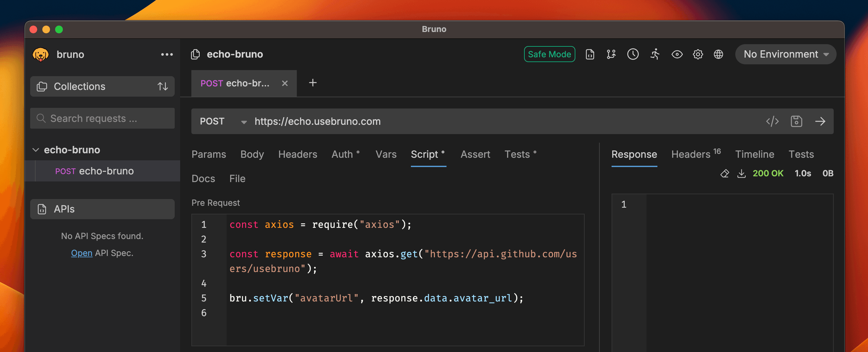This screenshot has width=868, height=352.
Task: Open the Timeline response tab
Action: (x=754, y=154)
